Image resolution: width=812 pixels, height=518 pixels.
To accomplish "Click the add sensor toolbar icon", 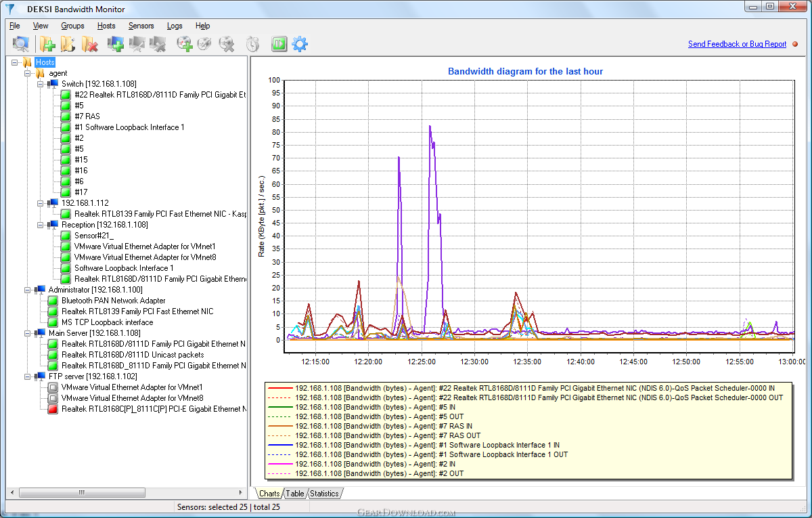I will click(184, 44).
